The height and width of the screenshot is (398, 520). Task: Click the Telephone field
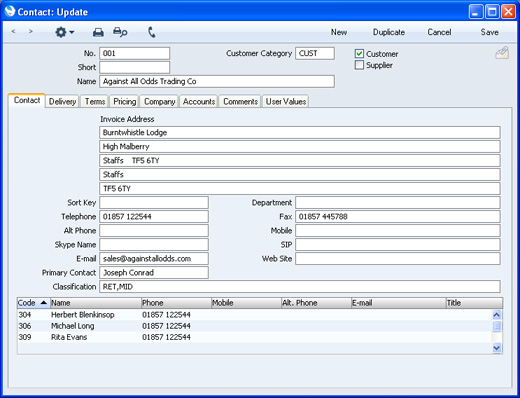tap(154, 216)
